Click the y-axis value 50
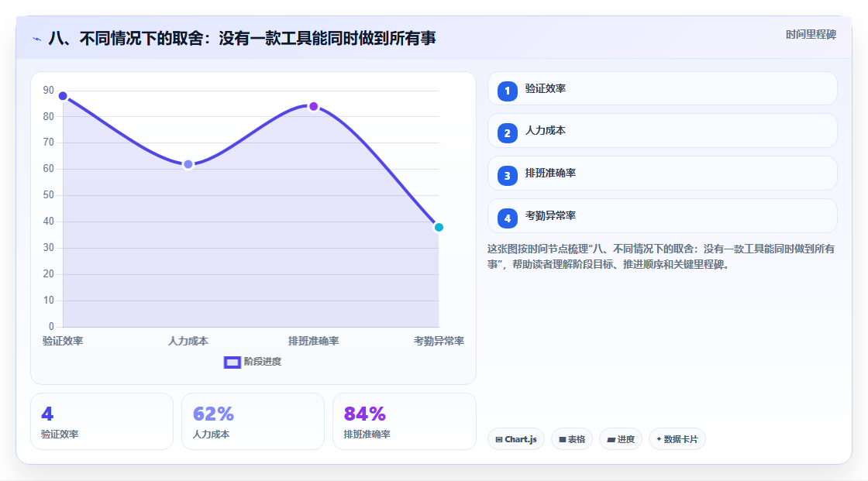The image size is (868, 481). click(x=49, y=195)
